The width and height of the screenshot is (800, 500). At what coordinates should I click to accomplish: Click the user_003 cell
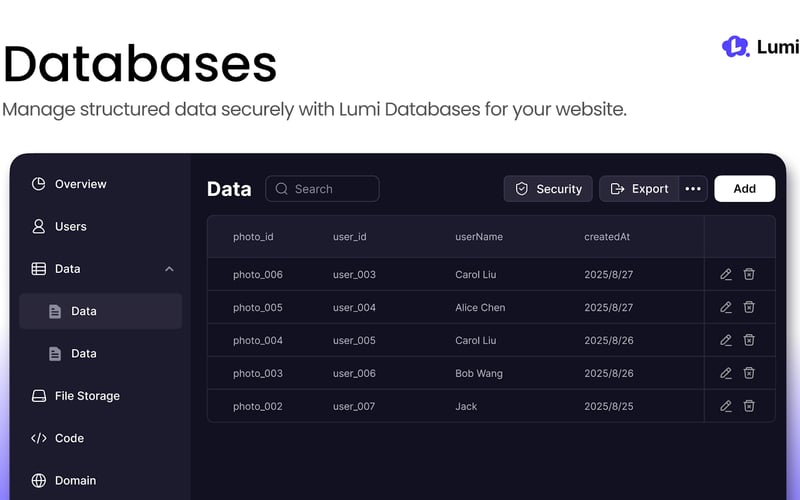[354, 274]
